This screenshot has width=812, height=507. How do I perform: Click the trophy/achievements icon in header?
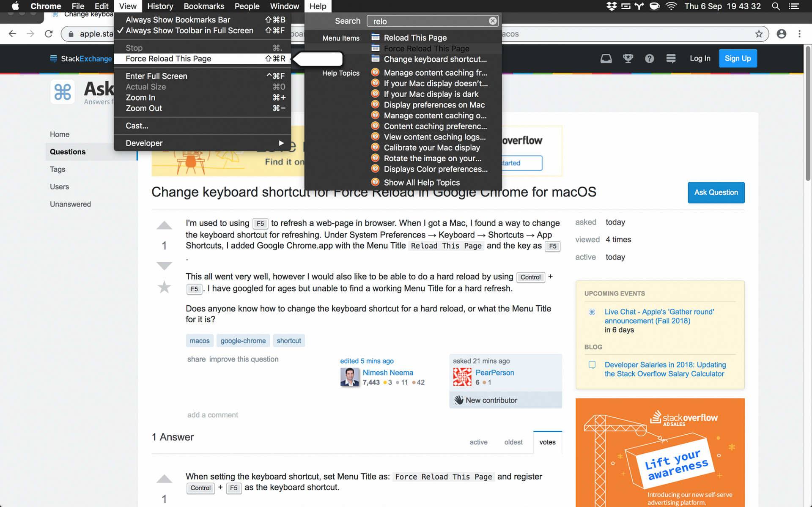point(628,58)
